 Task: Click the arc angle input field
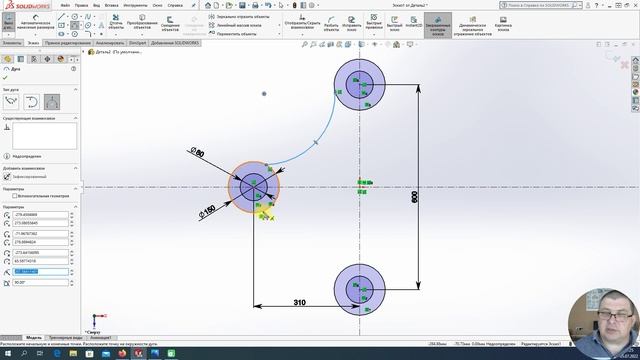click(x=40, y=282)
